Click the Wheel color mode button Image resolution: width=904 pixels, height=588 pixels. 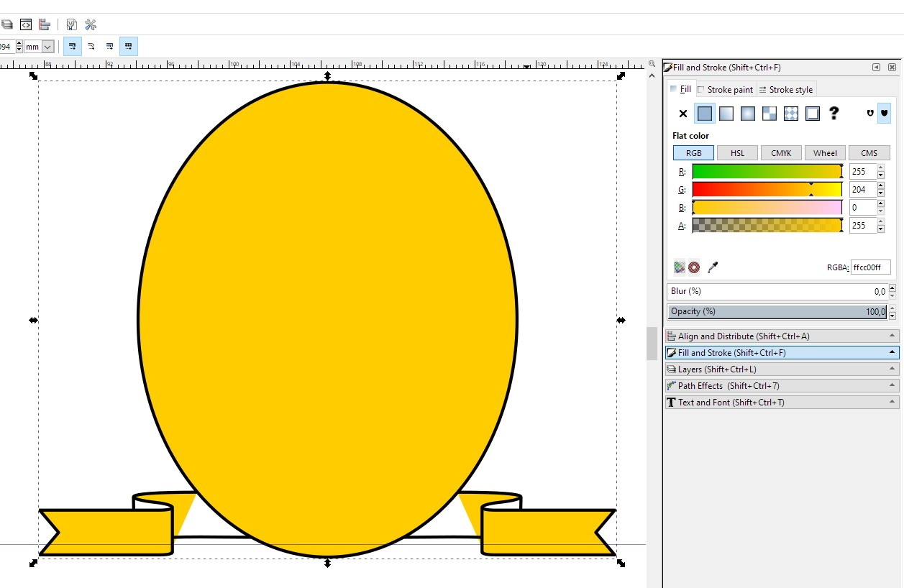point(825,152)
